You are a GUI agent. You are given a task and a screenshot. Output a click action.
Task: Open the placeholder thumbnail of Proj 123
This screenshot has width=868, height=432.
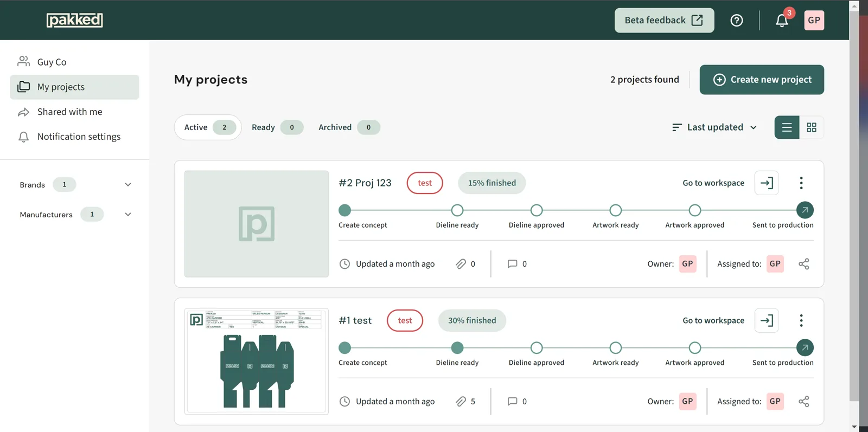[257, 224]
